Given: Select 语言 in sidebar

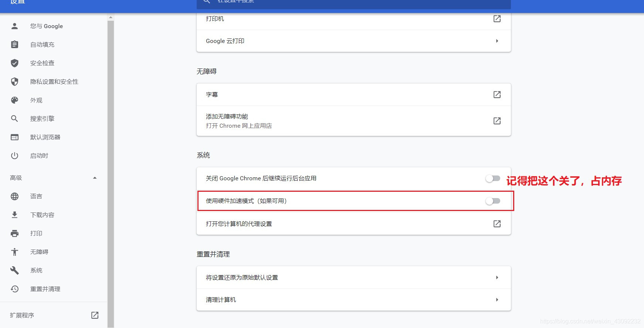Looking at the screenshot, I should click(36, 196).
